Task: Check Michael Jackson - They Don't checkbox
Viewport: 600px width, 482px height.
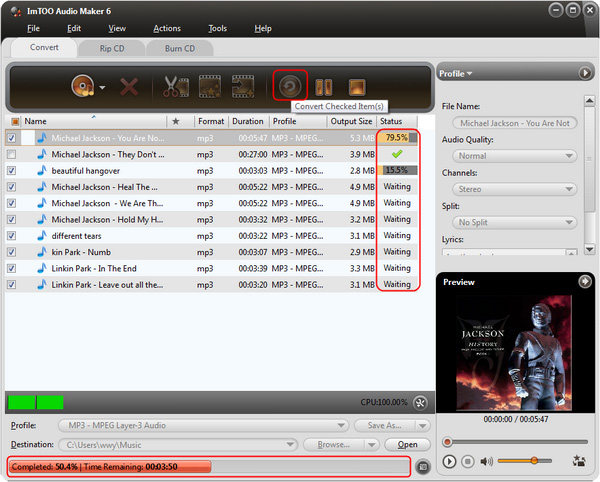Action: click(x=11, y=154)
